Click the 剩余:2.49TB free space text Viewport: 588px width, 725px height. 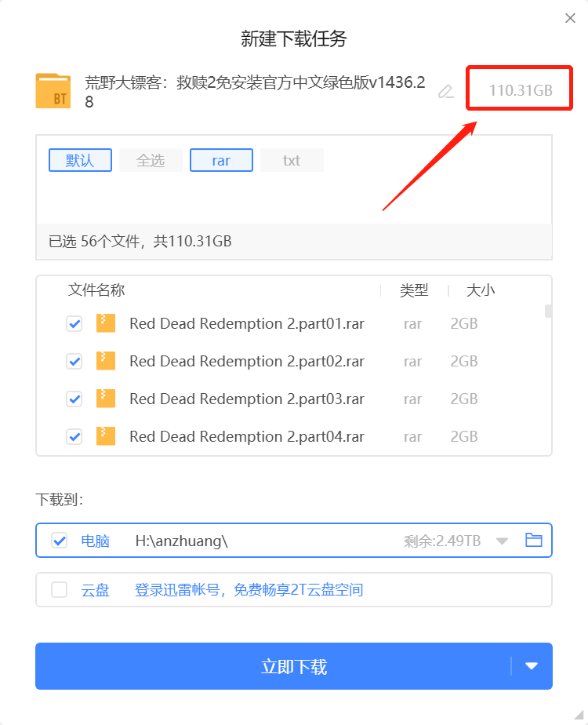point(442,541)
